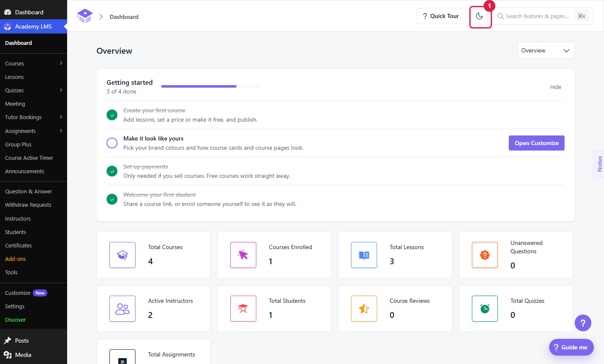The height and width of the screenshot is (364, 604).
Task: Click the Open Customize button
Action: (536, 143)
